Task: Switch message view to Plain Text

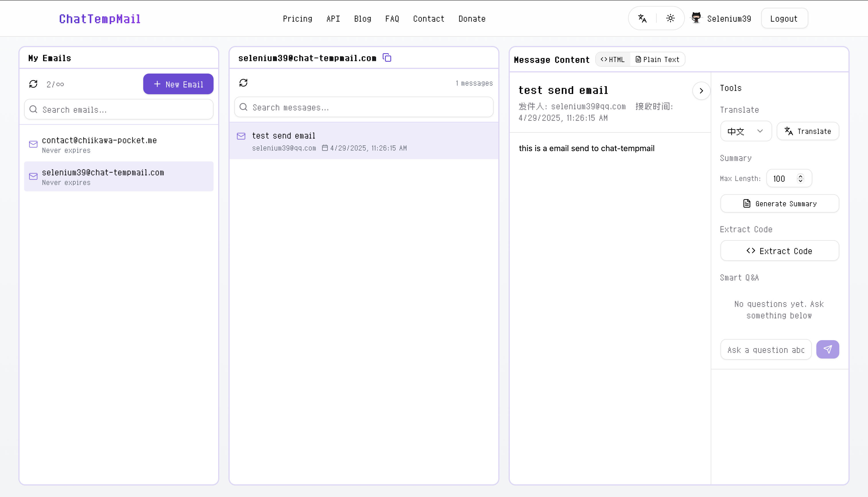Action: pos(657,59)
